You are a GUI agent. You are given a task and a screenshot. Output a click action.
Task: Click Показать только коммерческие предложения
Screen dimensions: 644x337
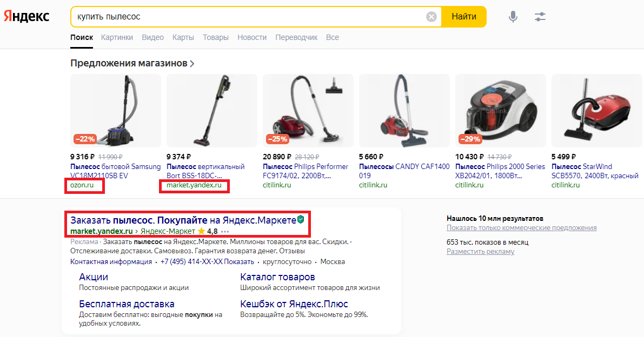(522, 227)
